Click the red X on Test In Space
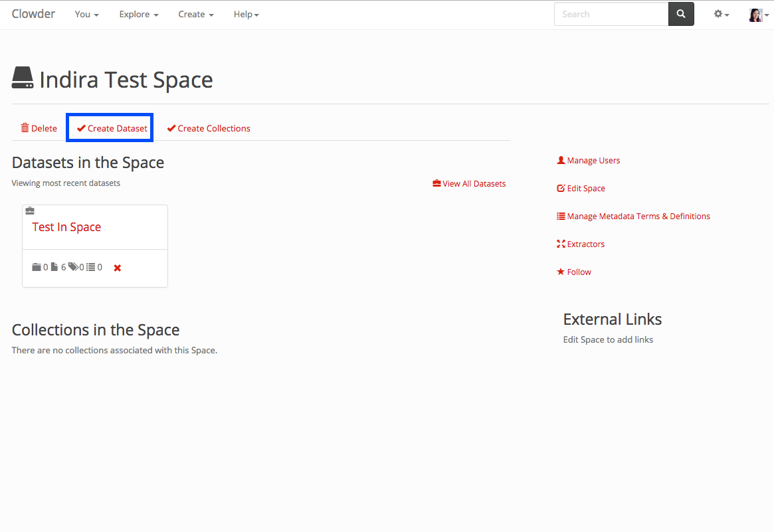Viewport: 774px width, 532px height. point(118,268)
